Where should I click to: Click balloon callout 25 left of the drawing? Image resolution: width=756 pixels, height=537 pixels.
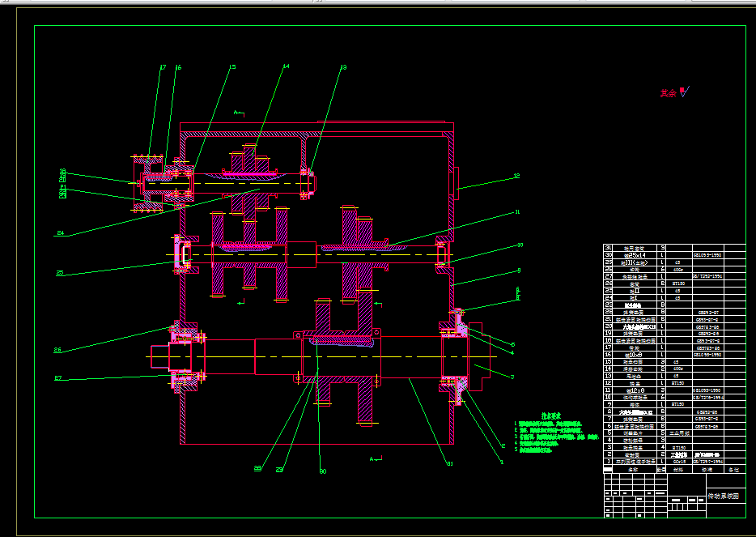pyautogui.click(x=60, y=273)
